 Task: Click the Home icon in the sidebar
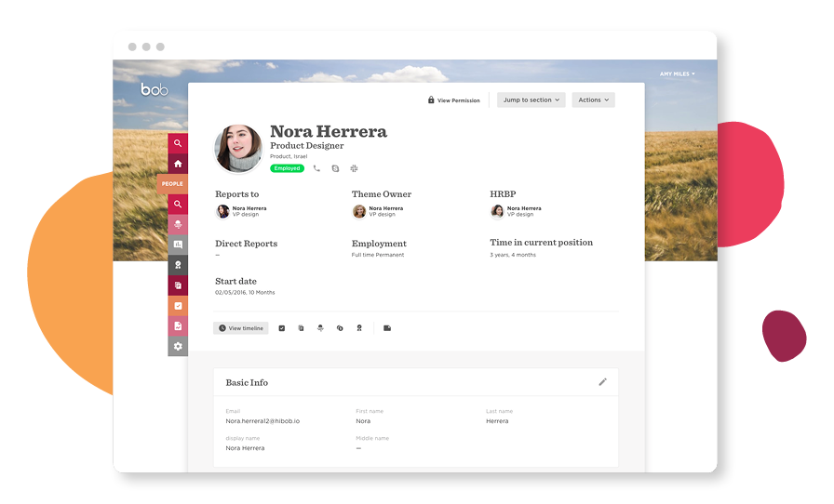coord(178,164)
